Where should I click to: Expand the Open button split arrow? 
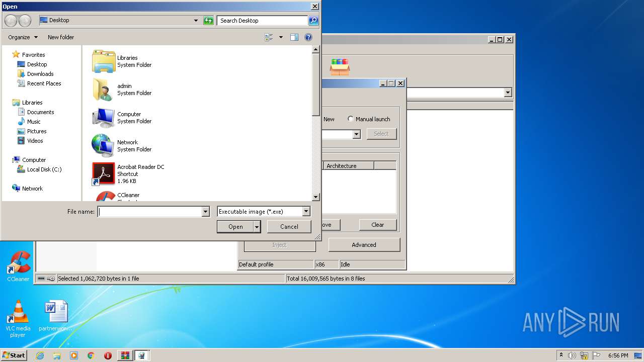click(x=257, y=227)
